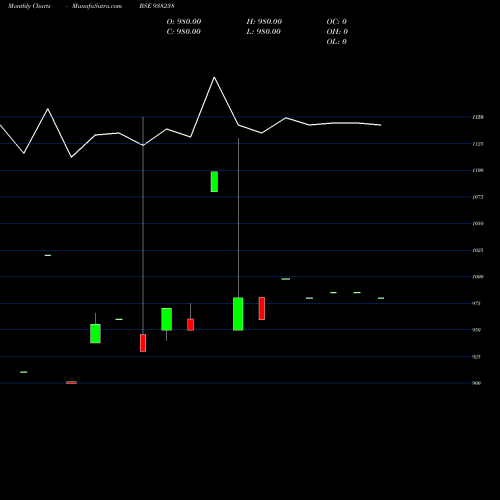Click the small red dash at the 900 line
This screenshot has height=500, width=500.
71,382
